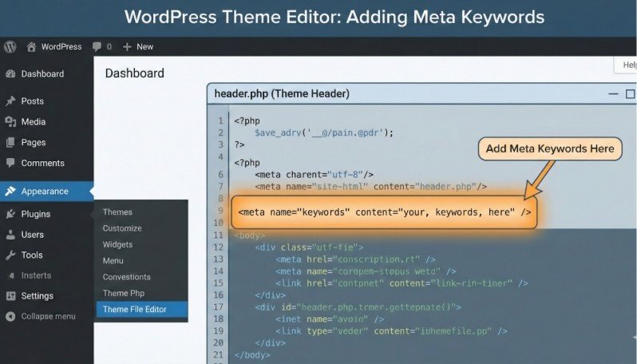Open Theme Php submenu entry
This screenshot has width=637, height=364.
(x=124, y=293)
